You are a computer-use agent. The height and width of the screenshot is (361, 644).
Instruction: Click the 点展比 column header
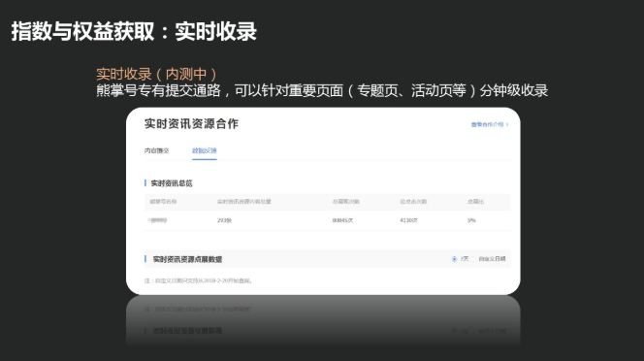coord(475,202)
